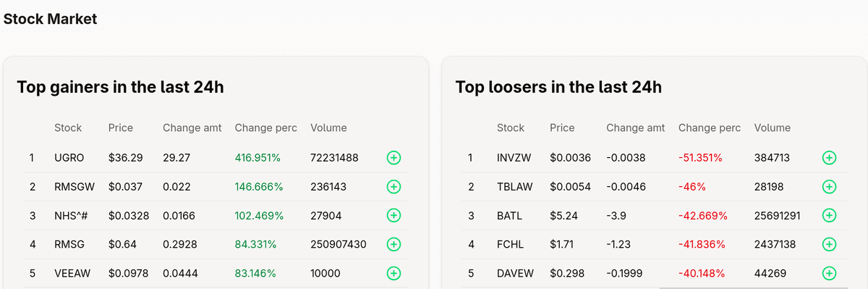The height and width of the screenshot is (289, 868).
Task: Click Top loosers in the last 24h heading
Action: (x=558, y=88)
